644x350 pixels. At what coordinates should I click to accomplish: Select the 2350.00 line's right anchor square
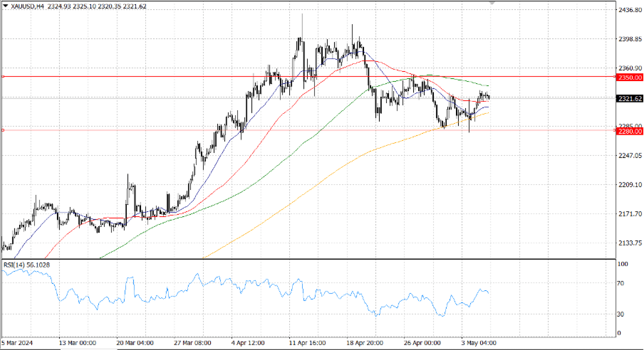click(615, 76)
